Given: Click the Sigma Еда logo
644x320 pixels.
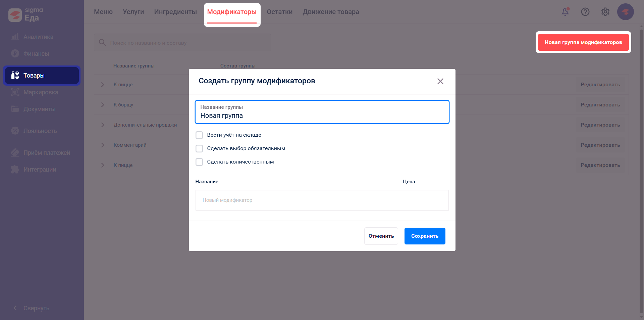Looking at the screenshot, I should click(25, 15).
